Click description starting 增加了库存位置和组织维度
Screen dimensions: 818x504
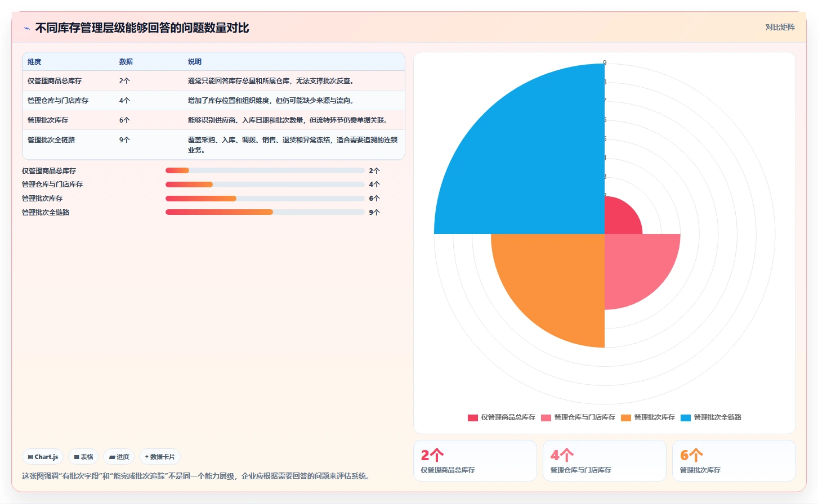coord(271,101)
